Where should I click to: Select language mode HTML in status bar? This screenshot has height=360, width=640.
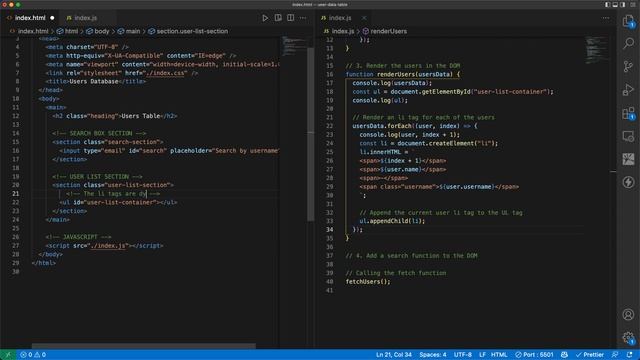point(499,355)
